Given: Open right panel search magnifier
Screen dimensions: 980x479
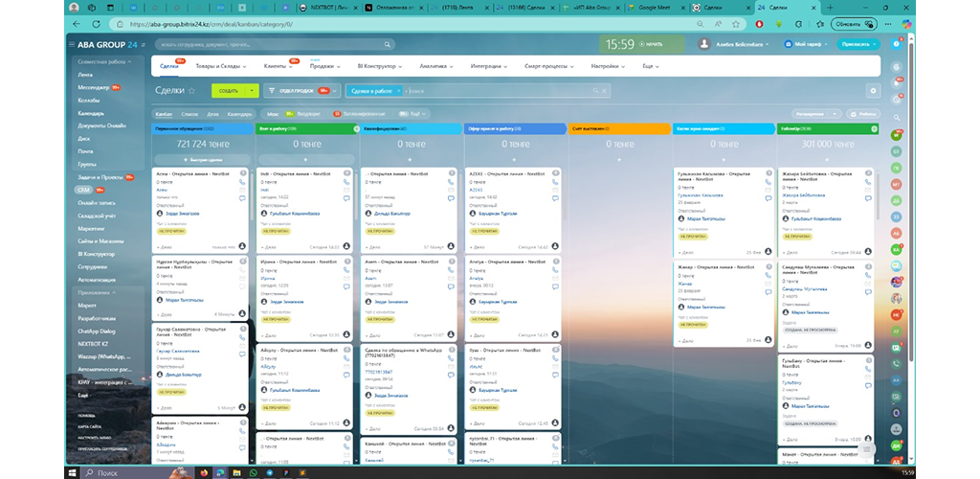Looking at the screenshot, I should (x=897, y=118).
